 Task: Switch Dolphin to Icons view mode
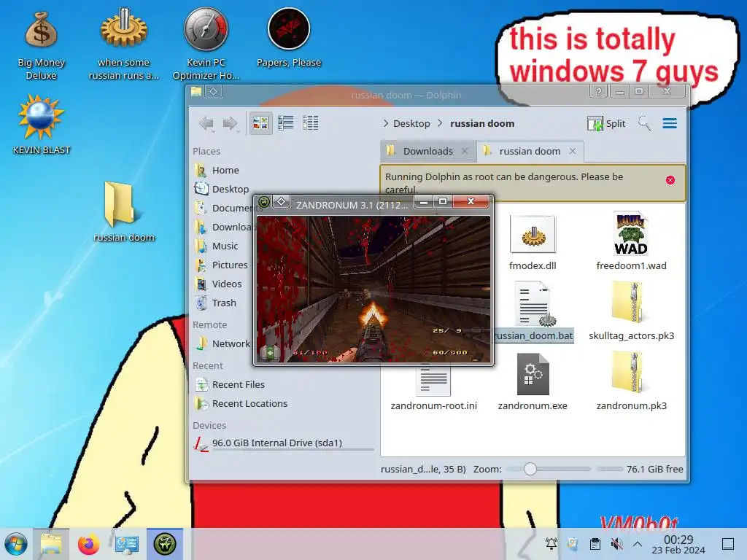[x=260, y=123]
